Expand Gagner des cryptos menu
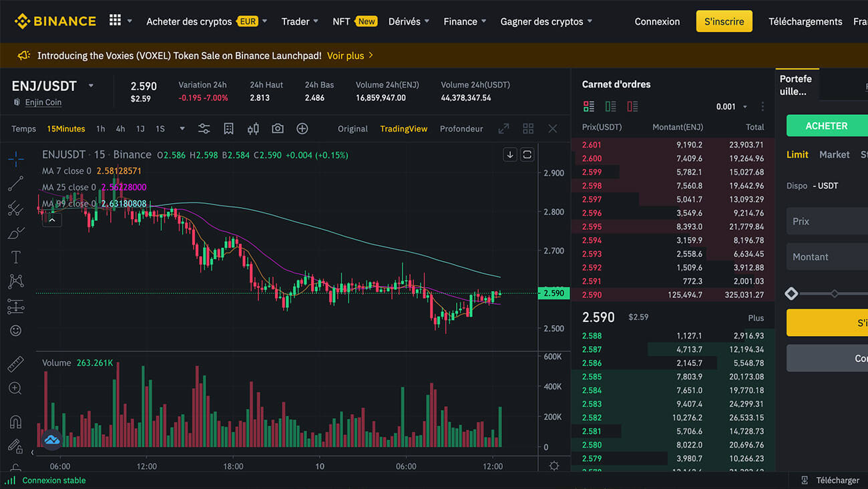The height and width of the screenshot is (489, 868). 546,21
